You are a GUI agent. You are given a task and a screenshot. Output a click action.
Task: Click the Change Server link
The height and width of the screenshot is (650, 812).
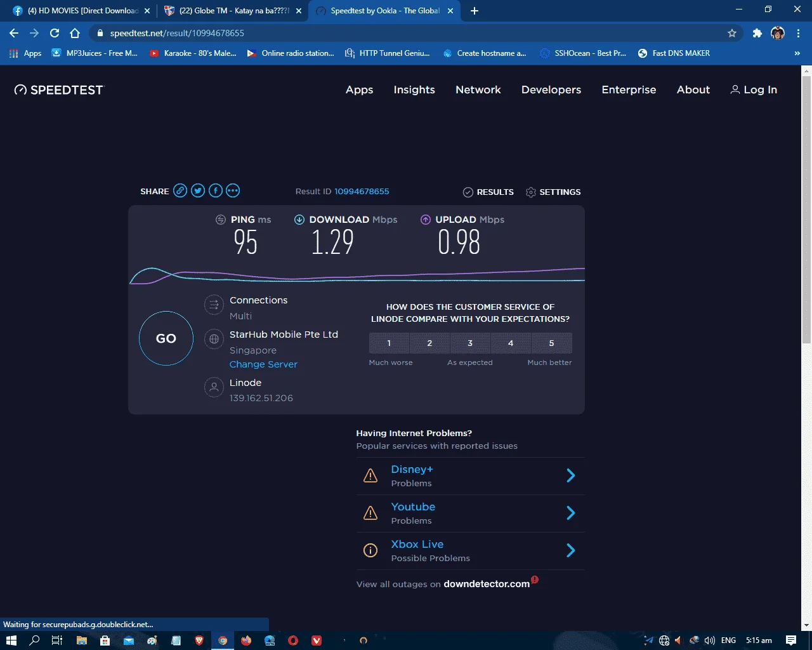(263, 364)
